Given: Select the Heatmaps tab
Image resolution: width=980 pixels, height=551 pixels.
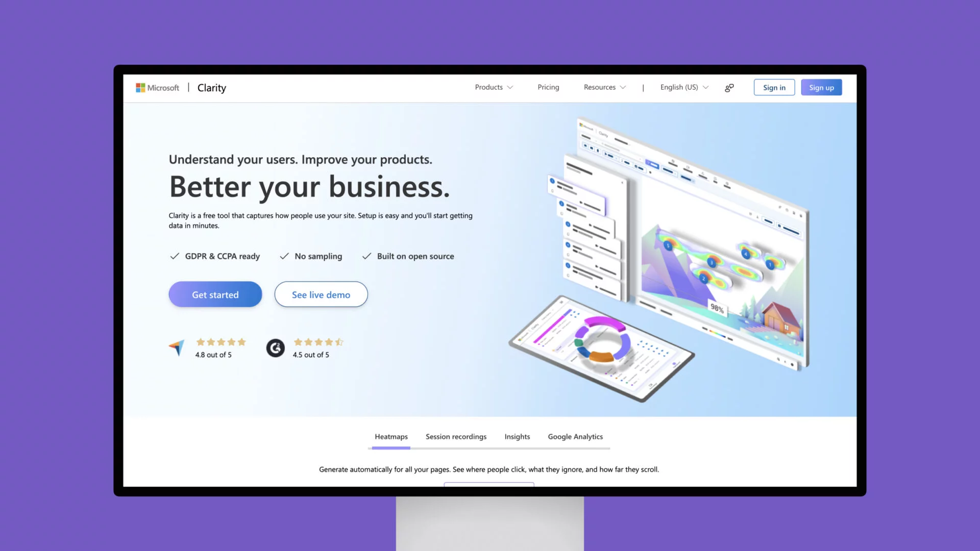Looking at the screenshot, I should [x=391, y=437].
